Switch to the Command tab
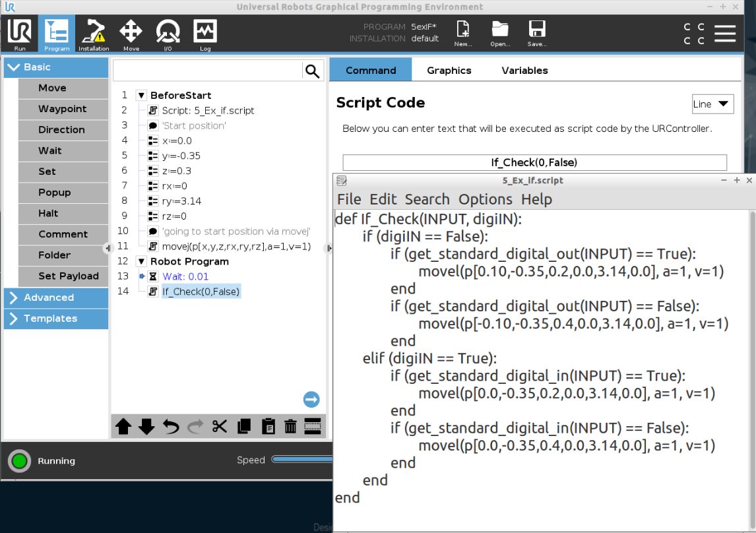This screenshot has height=533, width=756. tap(370, 70)
